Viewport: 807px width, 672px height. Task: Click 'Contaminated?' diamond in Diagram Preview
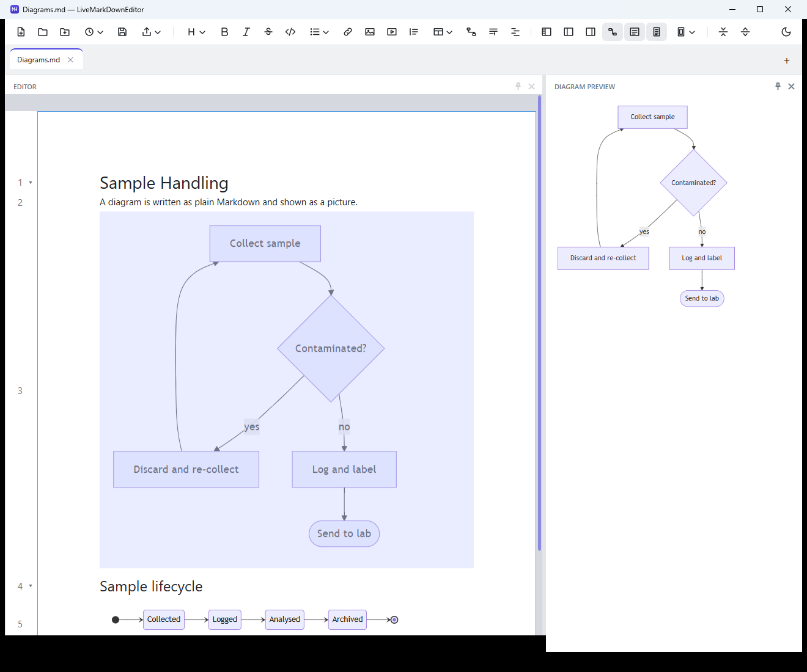coord(693,183)
